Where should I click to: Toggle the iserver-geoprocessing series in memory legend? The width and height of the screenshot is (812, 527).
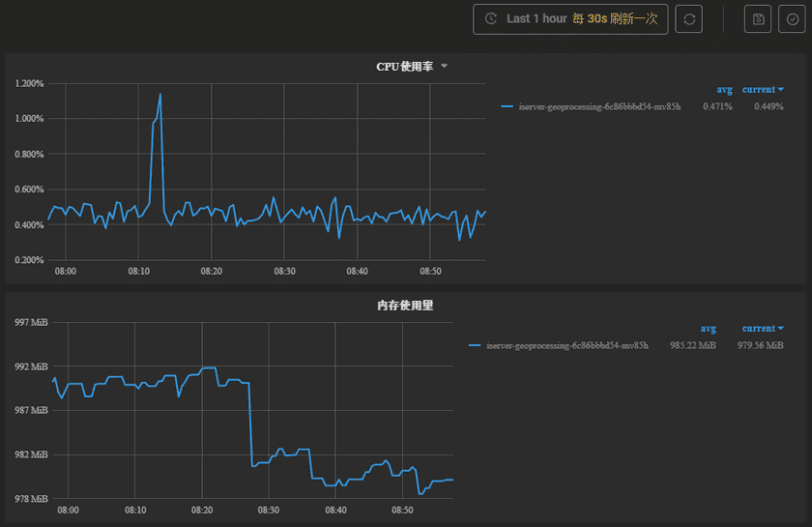(566, 345)
